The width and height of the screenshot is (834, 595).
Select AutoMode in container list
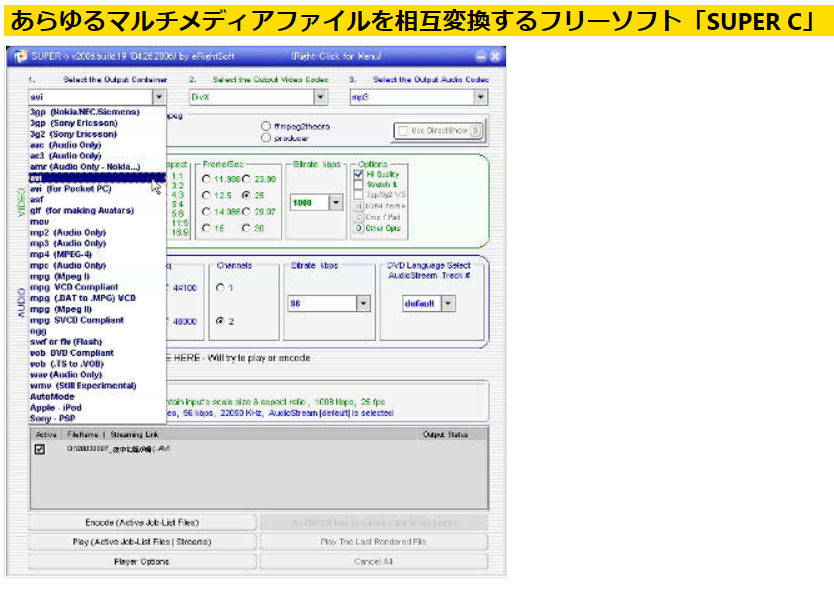pyautogui.click(x=52, y=397)
